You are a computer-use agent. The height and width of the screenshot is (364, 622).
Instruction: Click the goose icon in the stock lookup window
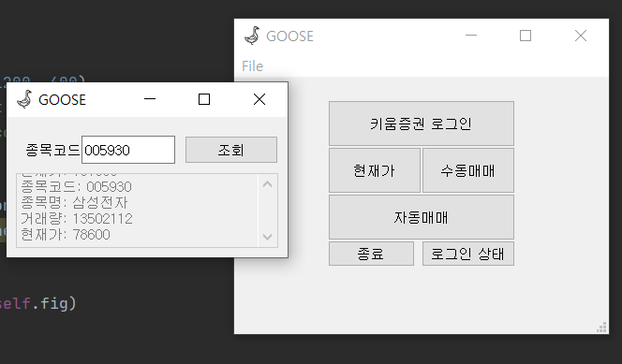click(x=24, y=99)
